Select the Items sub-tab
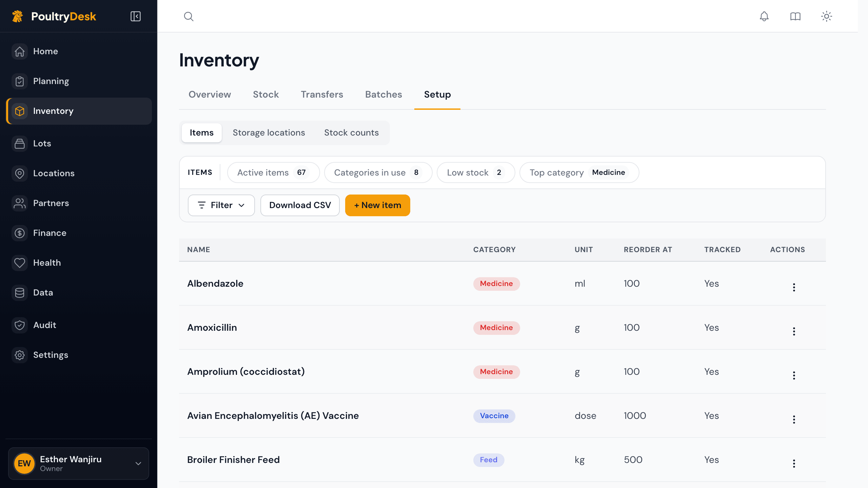This screenshot has height=488, width=868. pyautogui.click(x=202, y=133)
